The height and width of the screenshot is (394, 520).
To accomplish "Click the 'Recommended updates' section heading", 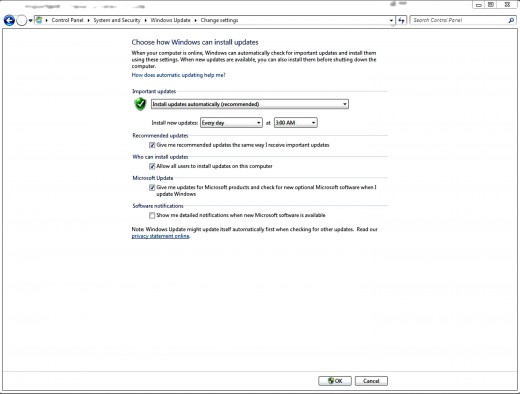I will coord(160,135).
